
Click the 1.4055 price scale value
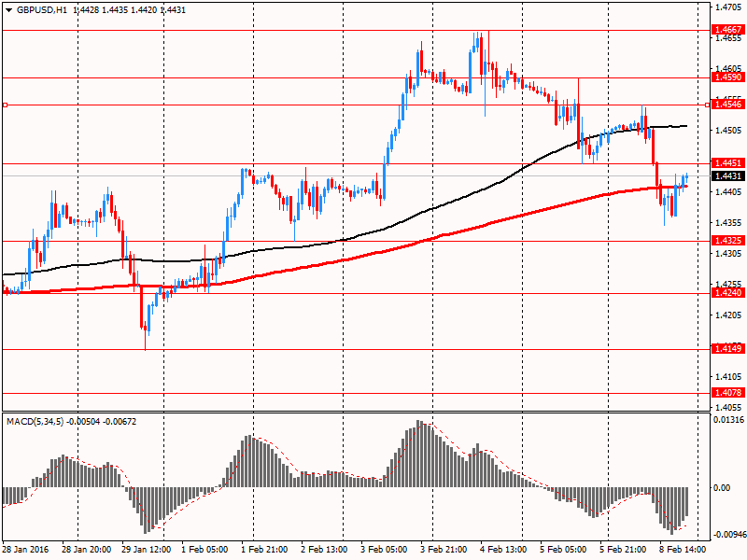point(728,408)
